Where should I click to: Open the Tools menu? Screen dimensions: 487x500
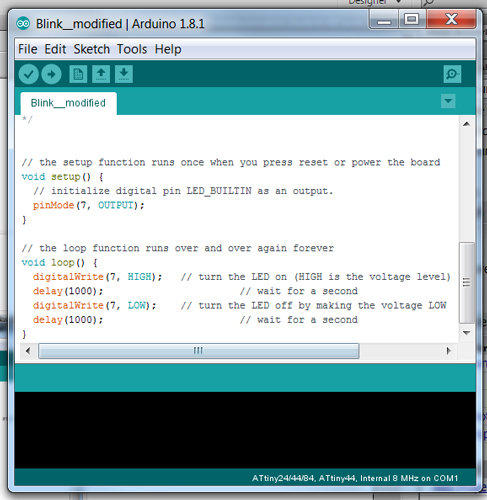point(132,49)
